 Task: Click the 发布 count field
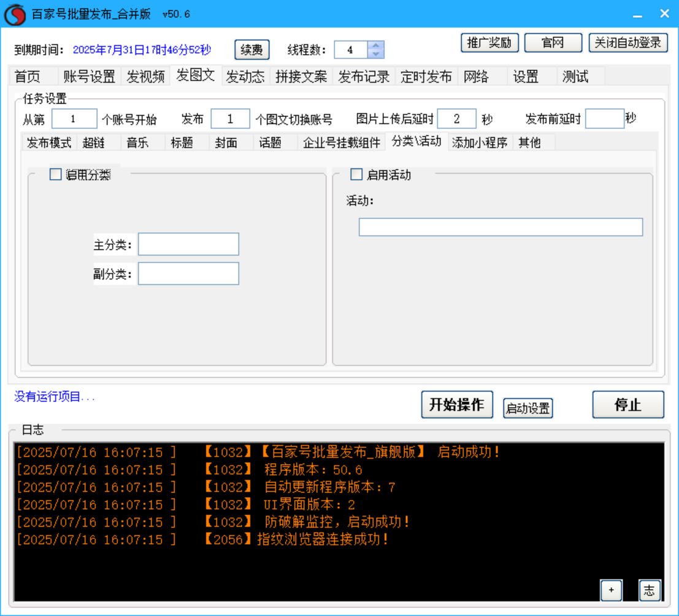click(231, 118)
